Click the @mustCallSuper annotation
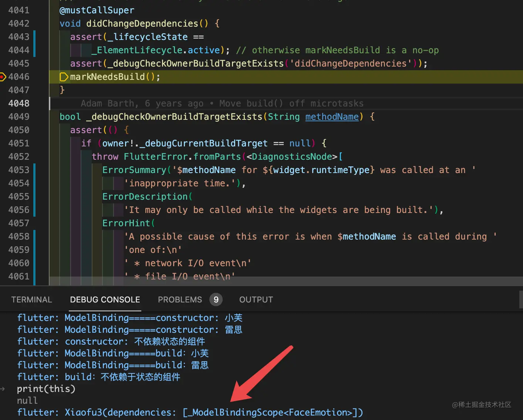 [x=97, y=10]
